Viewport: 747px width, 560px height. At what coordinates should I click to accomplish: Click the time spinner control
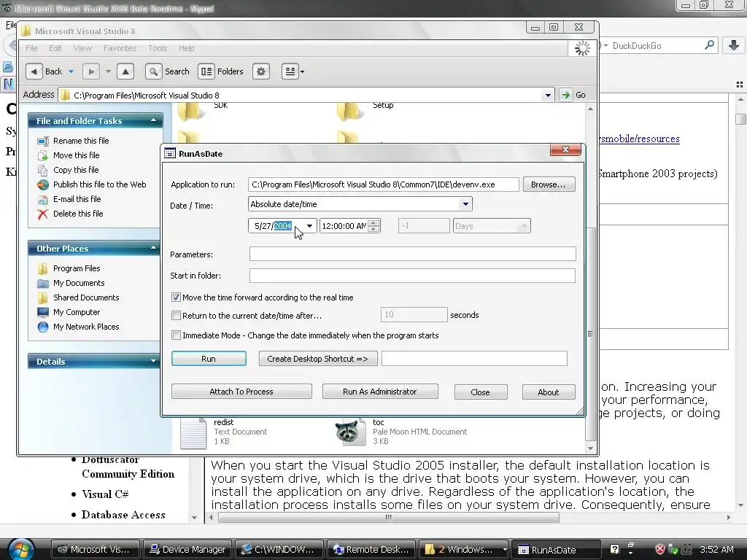[374, 226]
